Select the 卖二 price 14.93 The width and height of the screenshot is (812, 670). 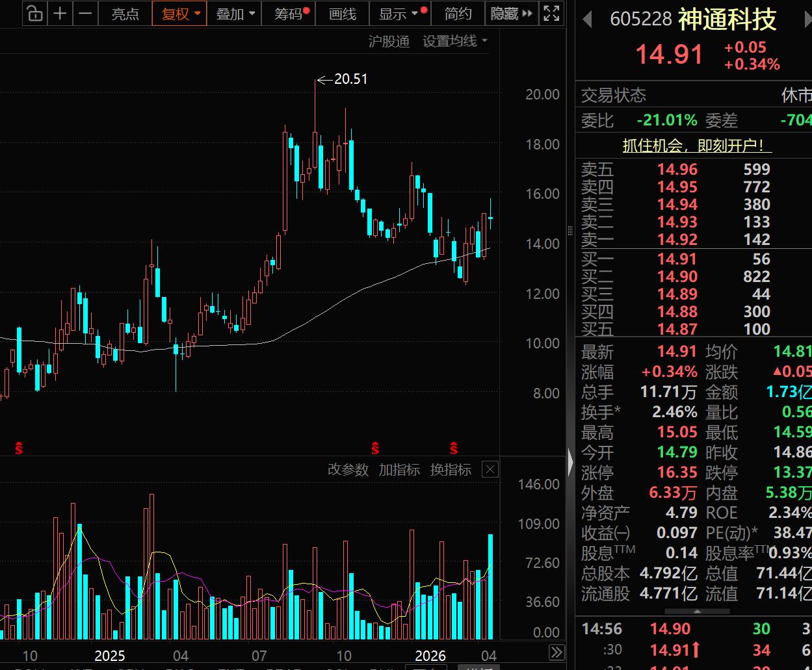tap(677, 222)
